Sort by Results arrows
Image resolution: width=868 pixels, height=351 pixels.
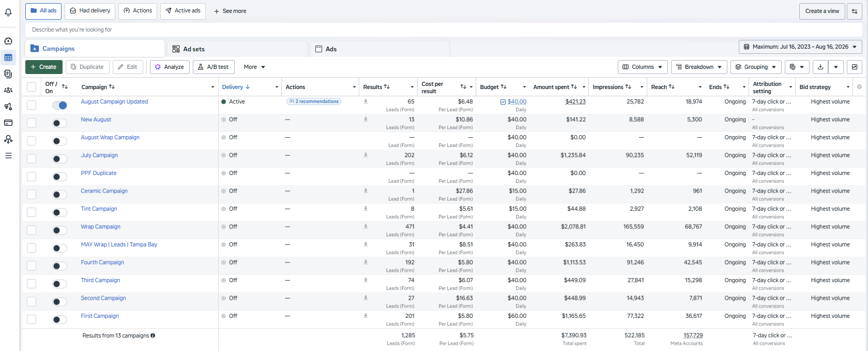(387, 87)
